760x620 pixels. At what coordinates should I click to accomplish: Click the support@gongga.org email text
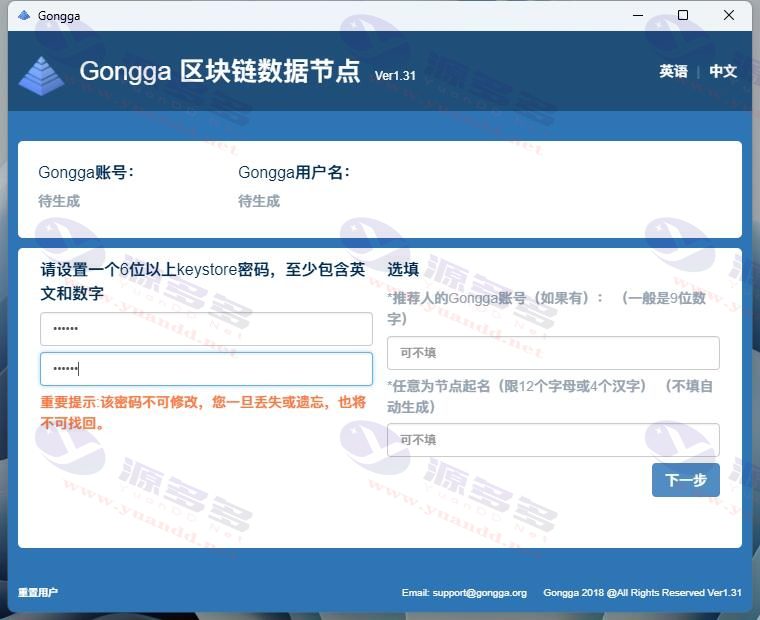(x=479, y=592)
